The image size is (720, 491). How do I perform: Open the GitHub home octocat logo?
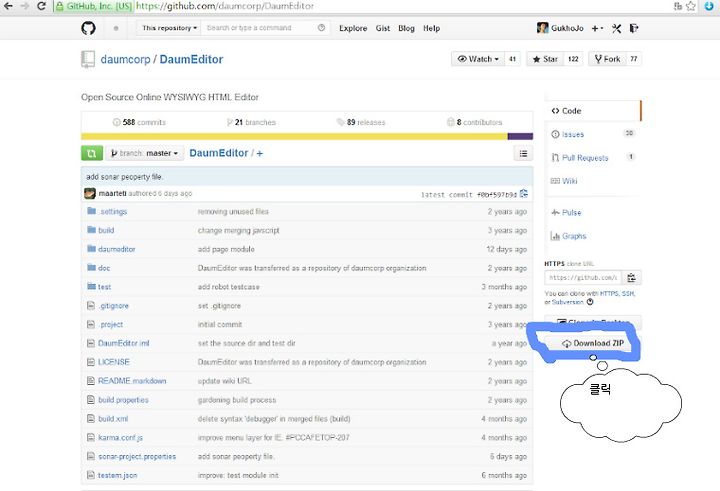(88, 28)
